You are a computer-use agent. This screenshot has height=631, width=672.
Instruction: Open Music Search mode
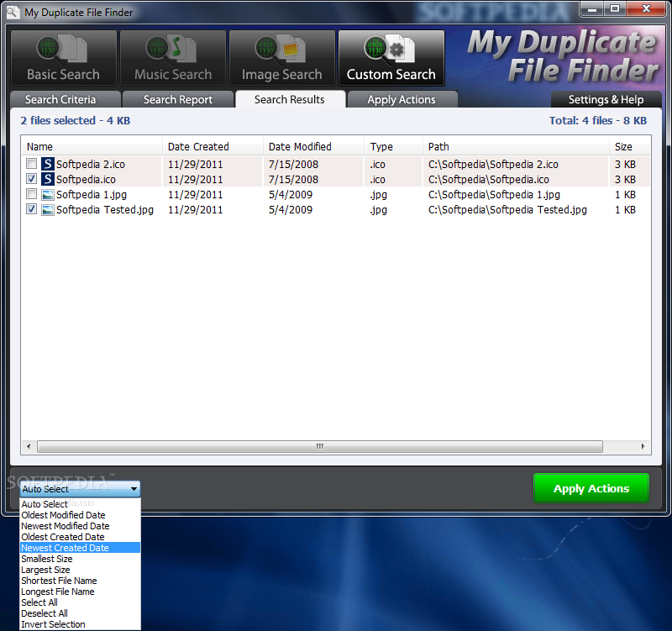pos(173,58)
